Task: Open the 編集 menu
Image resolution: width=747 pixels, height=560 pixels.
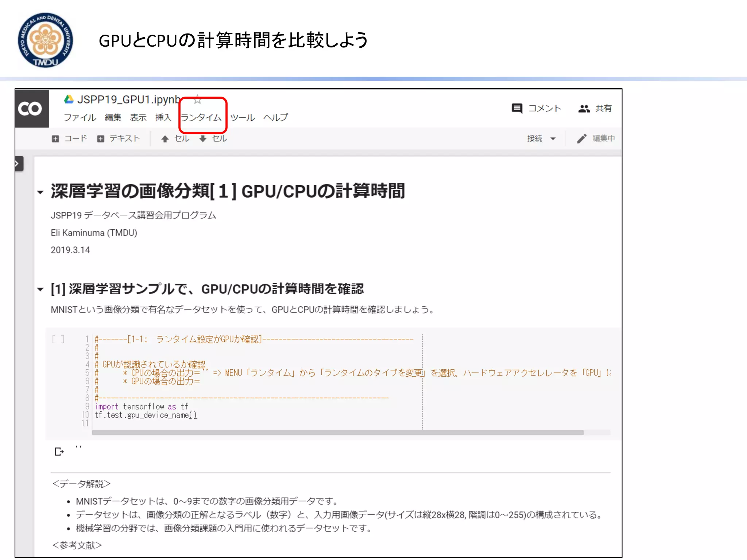Action: point(113,117)
